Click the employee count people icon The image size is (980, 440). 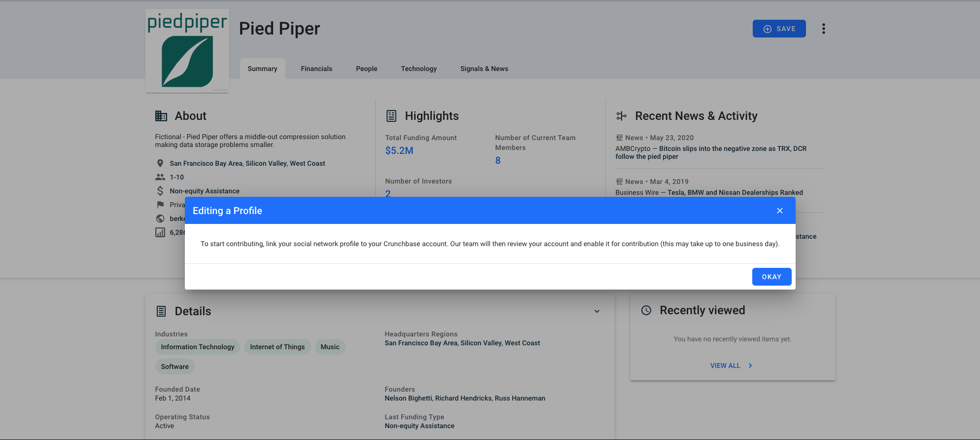[160, 177]
